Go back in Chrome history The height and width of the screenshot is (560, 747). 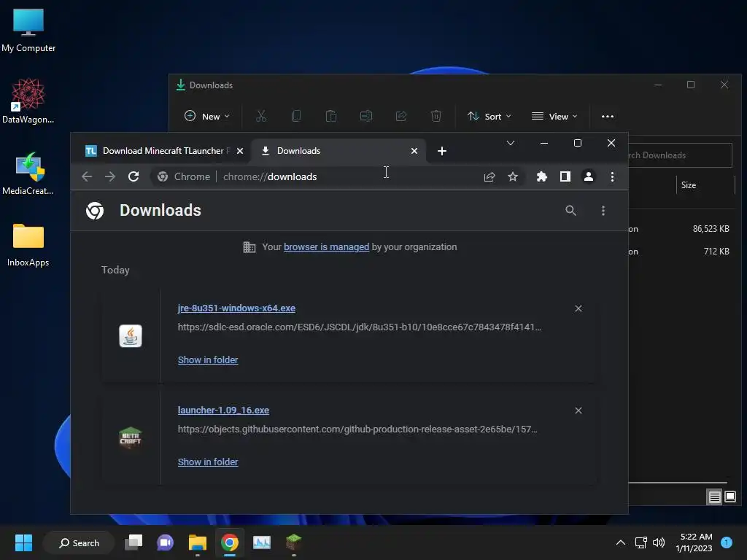87,176
